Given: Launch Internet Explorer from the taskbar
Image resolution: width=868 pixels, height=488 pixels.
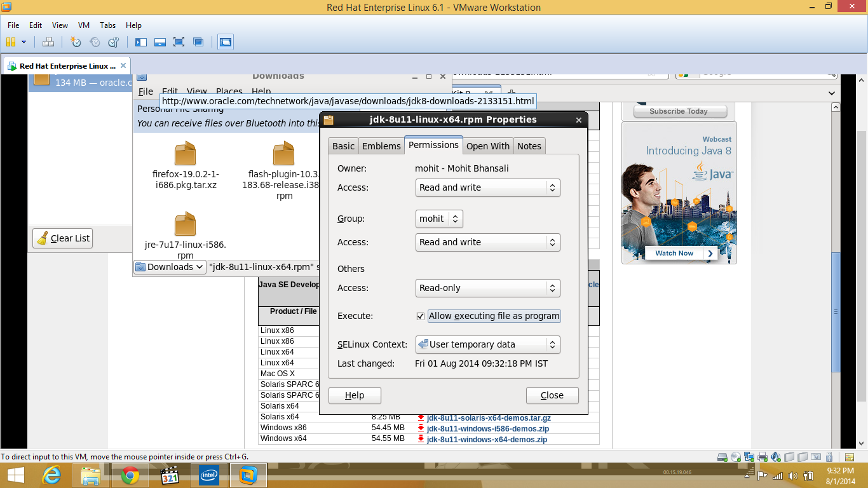Looking at the screenshot, I should pos(51,475).
